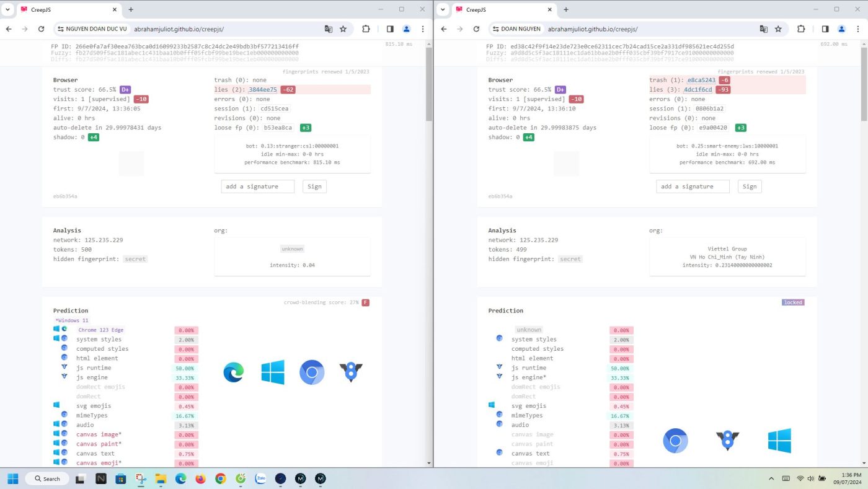This screenshot has height=489, width=868.
Task: Click the large Edge logo in left Prediction
Action: 234,372
